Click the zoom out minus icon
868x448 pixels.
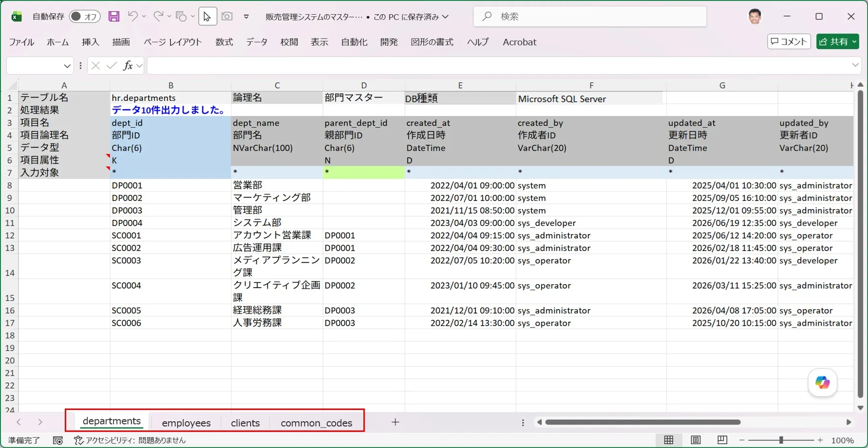742,440
